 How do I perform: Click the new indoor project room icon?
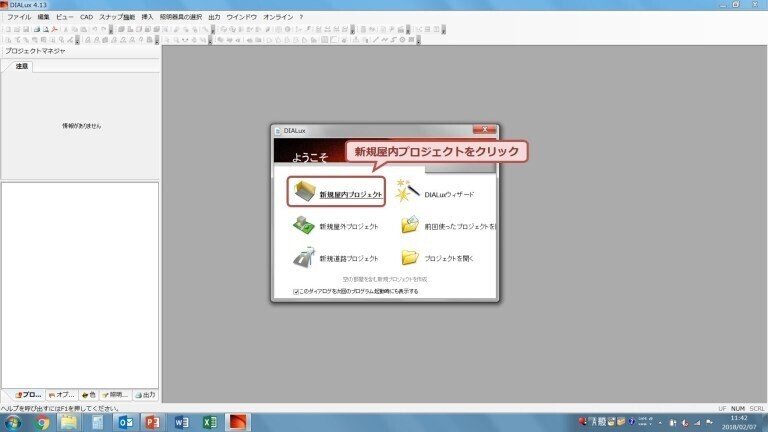pos(304,192)
